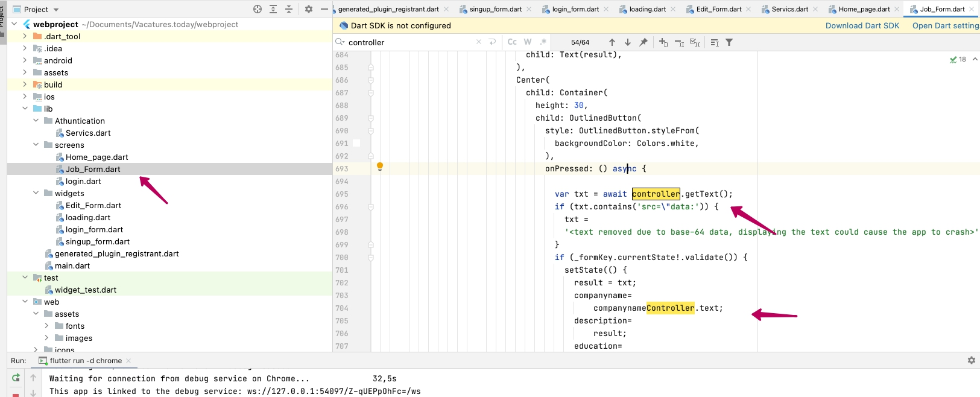Open Project panel settings gear
Viewport: 980px width, 397px height.
309,9
